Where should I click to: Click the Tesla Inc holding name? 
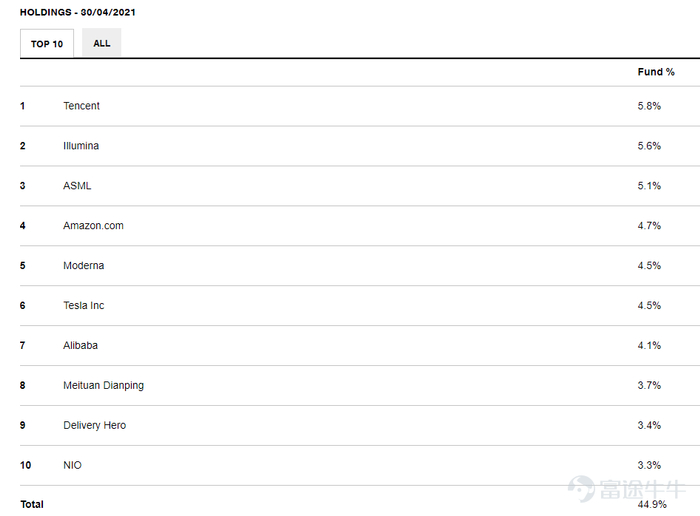[x=83, y=306]
